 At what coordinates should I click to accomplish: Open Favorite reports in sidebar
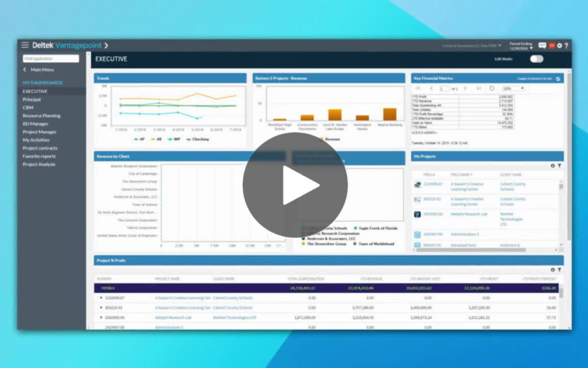click(39, 156)
